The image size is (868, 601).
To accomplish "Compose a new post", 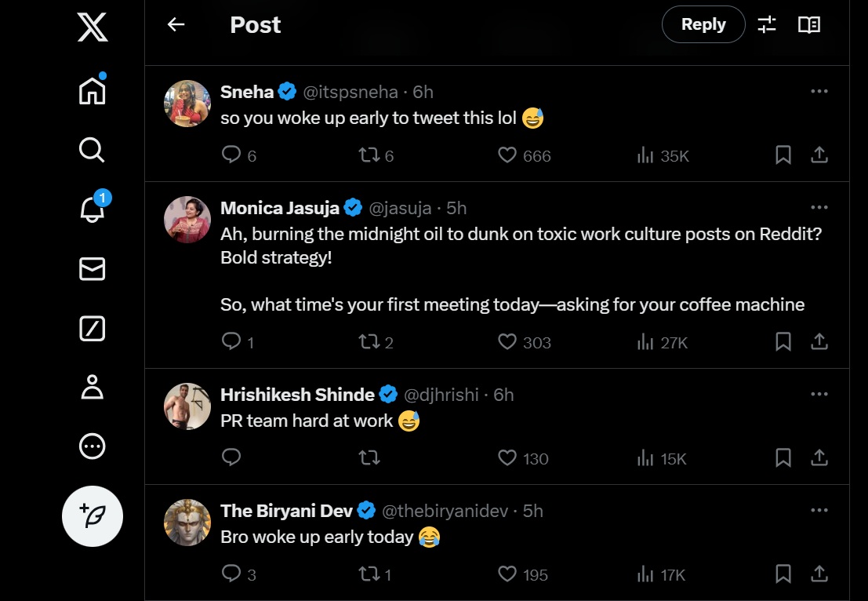I will [92, 516].
